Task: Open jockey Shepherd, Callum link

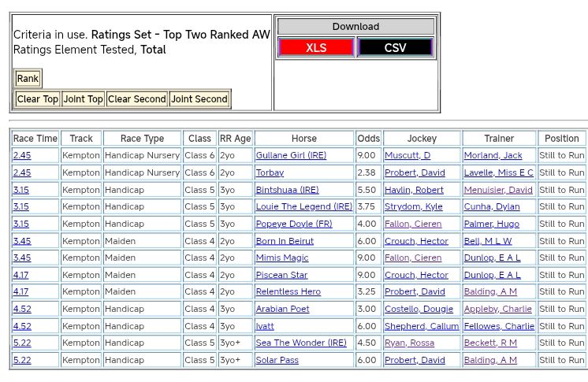Action: (421, 327)
